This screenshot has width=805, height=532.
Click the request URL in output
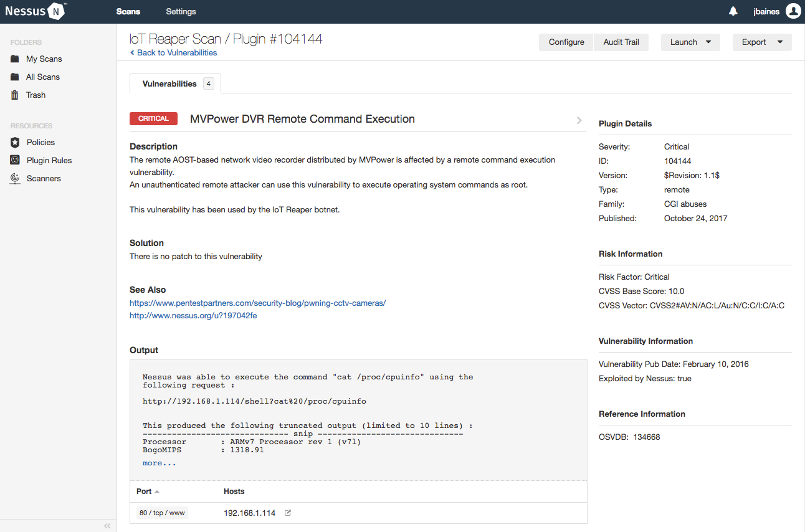pos(254,401)
